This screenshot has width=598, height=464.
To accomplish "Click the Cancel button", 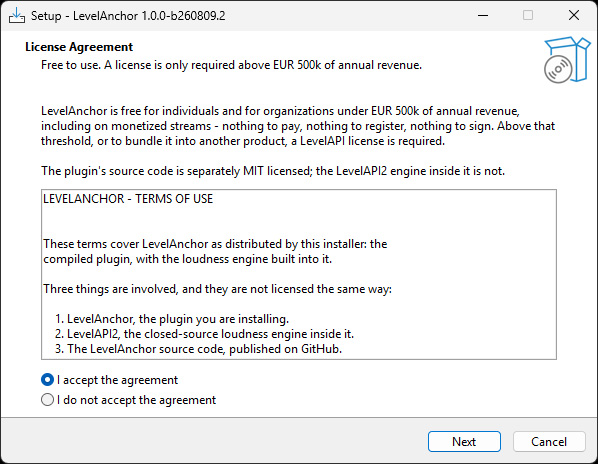I will coord(549,442).
